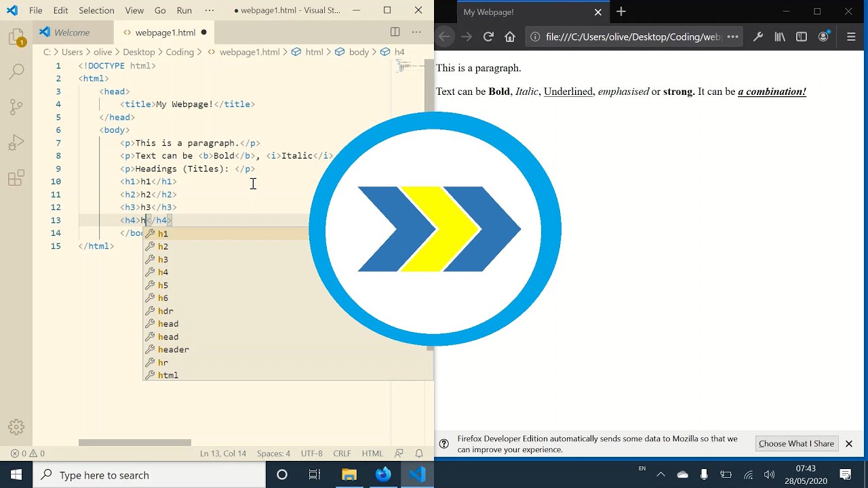Split the VS Code editor right
868x488 pixels.
click(x=395, y=33)
